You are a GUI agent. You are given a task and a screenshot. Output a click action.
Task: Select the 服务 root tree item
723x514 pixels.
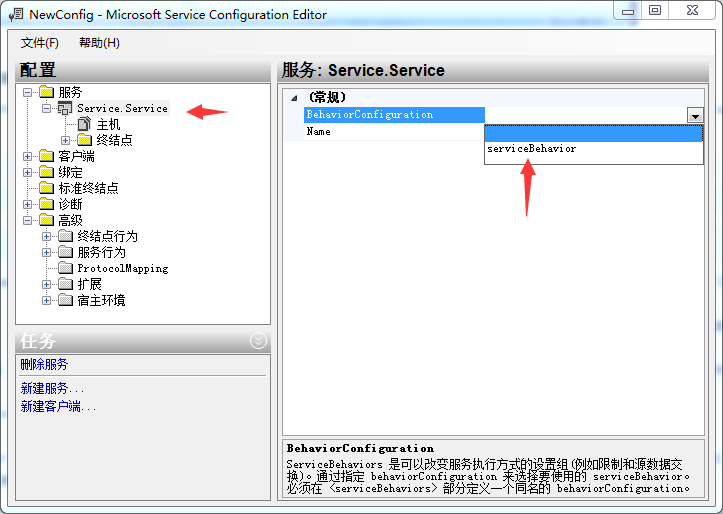pos(71,92)
